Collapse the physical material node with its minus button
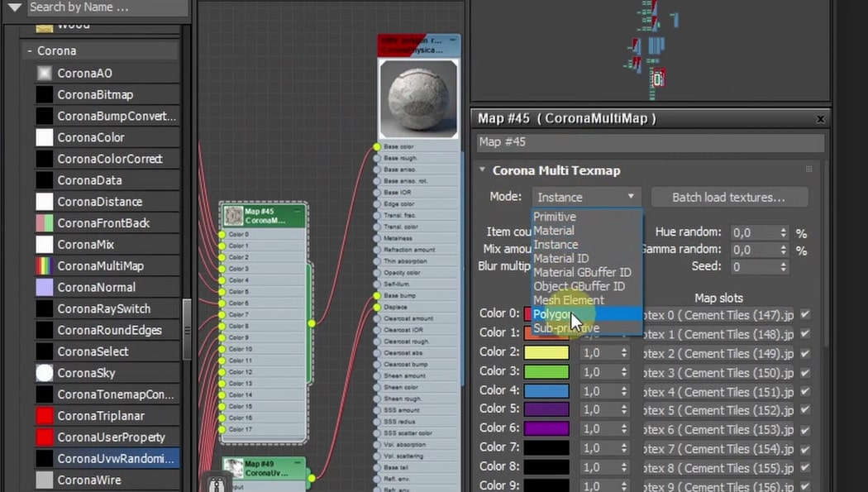 452,41
